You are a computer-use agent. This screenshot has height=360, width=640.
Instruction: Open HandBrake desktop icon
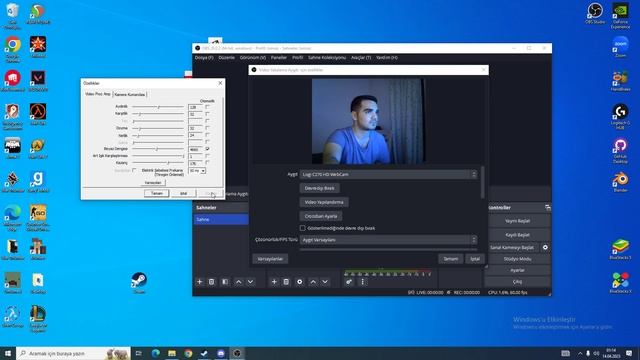click(620, 80)
